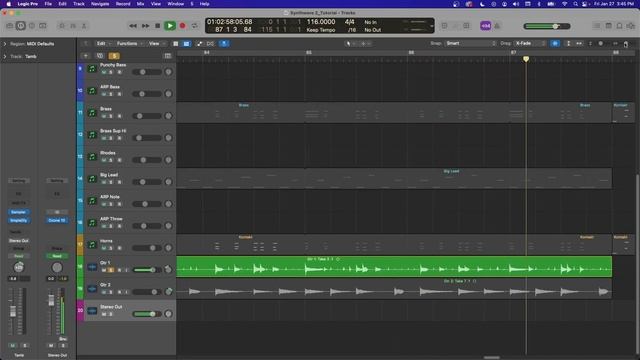This screenshot has height=360, width=640.
Task: Open the Functions dropdown menu
Action: [x=129, y=43]
